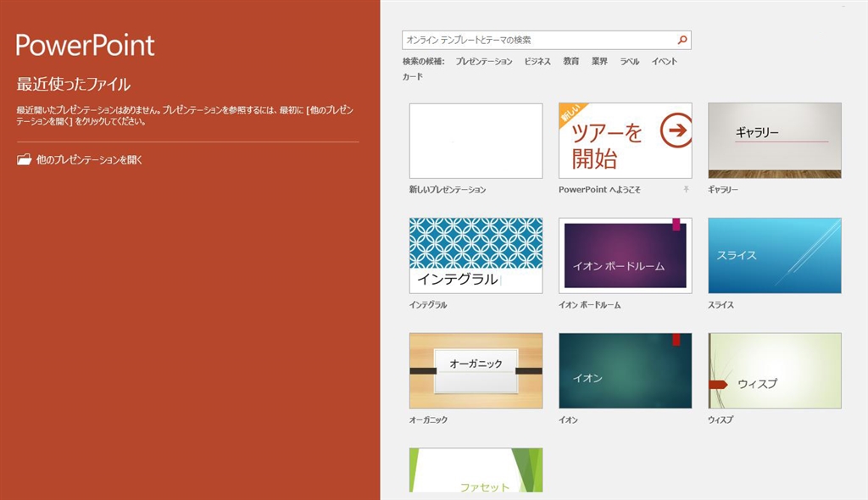Select the イベント search suggestion
Viewport: 868px width, 500px height.
coord(665,62)
